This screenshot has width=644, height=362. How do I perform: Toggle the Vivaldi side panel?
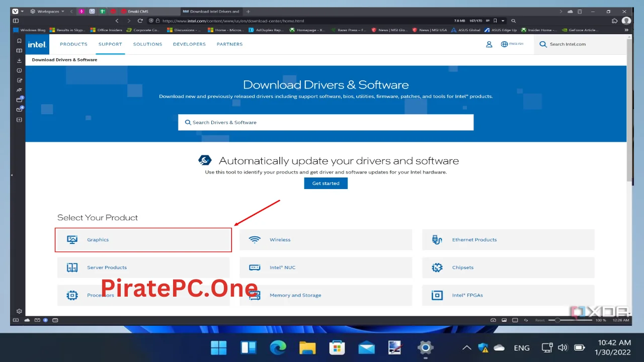click(16, 21)
